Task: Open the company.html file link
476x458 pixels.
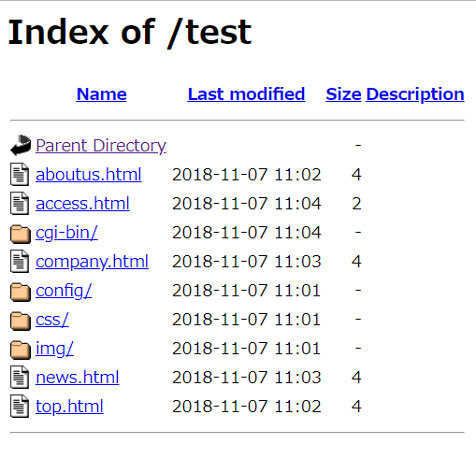Action: [92, 262]
